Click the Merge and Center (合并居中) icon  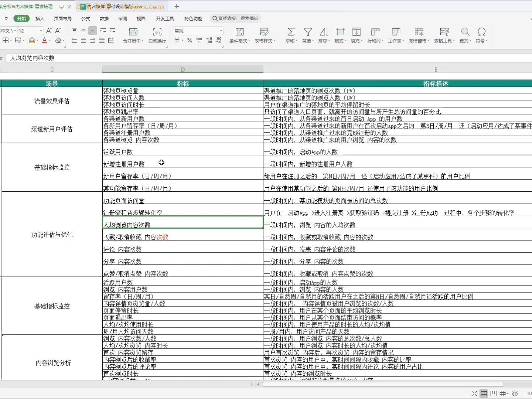[133, 32]
